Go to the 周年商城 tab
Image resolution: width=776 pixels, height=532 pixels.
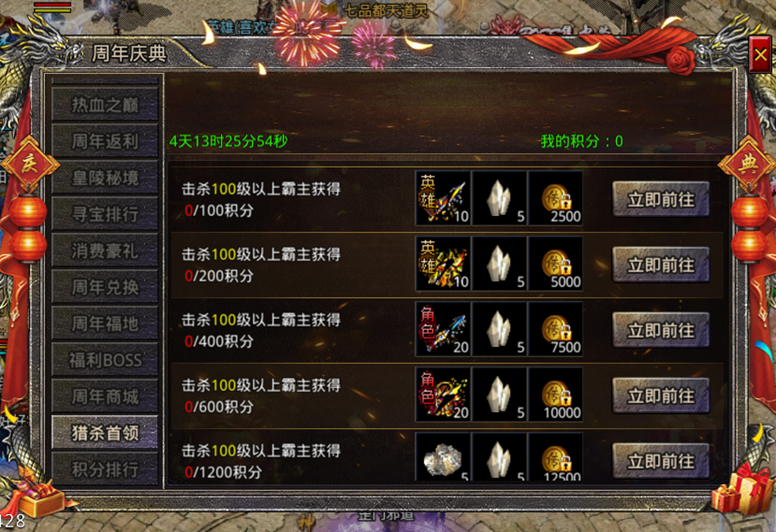point(105,396)
